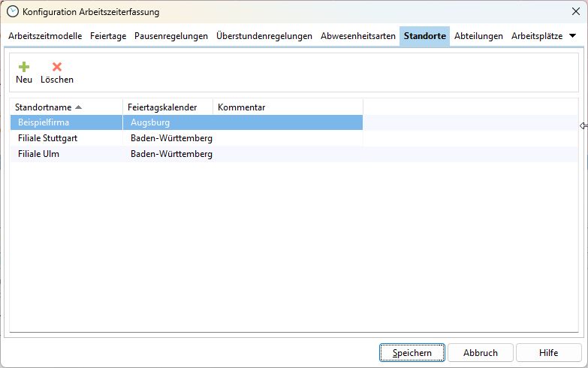Select the Filiale Stuttgart row

[48, 138]
